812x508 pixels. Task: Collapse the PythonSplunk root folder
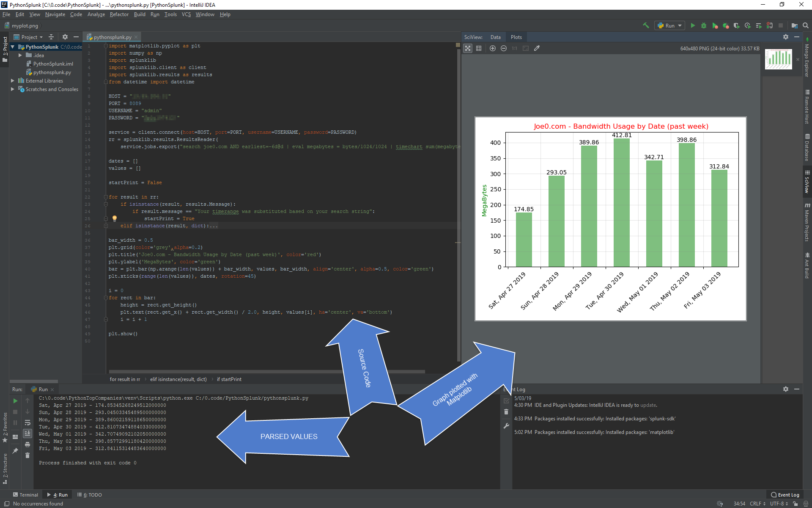point(13,47)
